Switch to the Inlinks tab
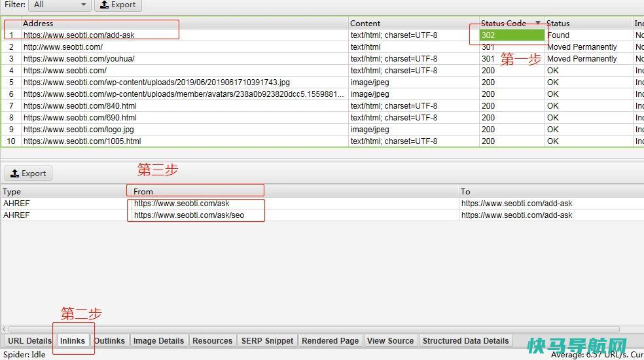The height and width of the screenshot is (360, 644). point(72,340)
